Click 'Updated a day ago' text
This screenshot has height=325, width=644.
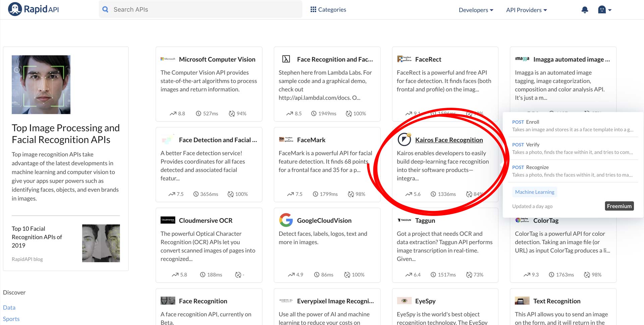[x=532, y=206]
